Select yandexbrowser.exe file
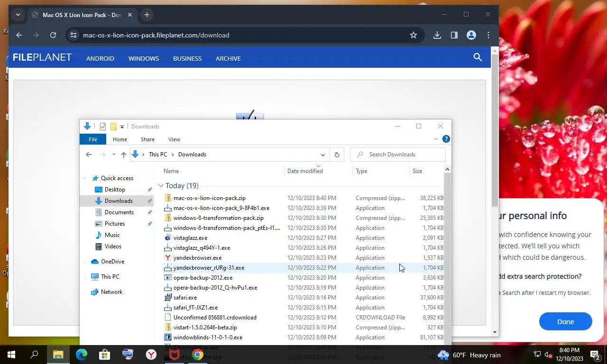Viewport: 607px width, 364px height. click(197, 258)
